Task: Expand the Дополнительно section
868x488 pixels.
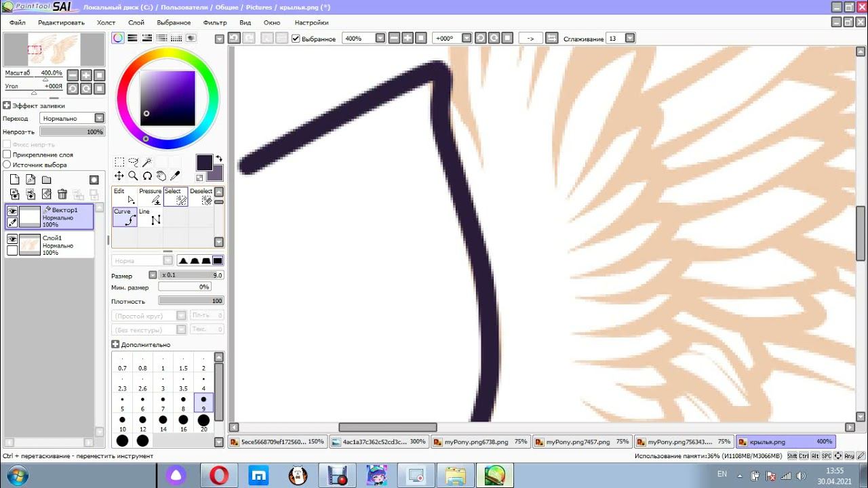Action: coord(115,345)
